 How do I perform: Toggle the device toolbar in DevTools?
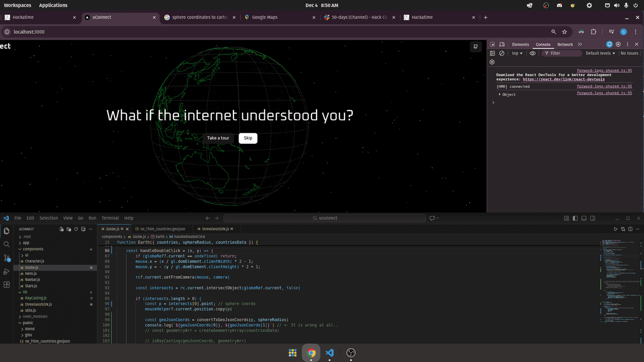[x=501, y=44]
